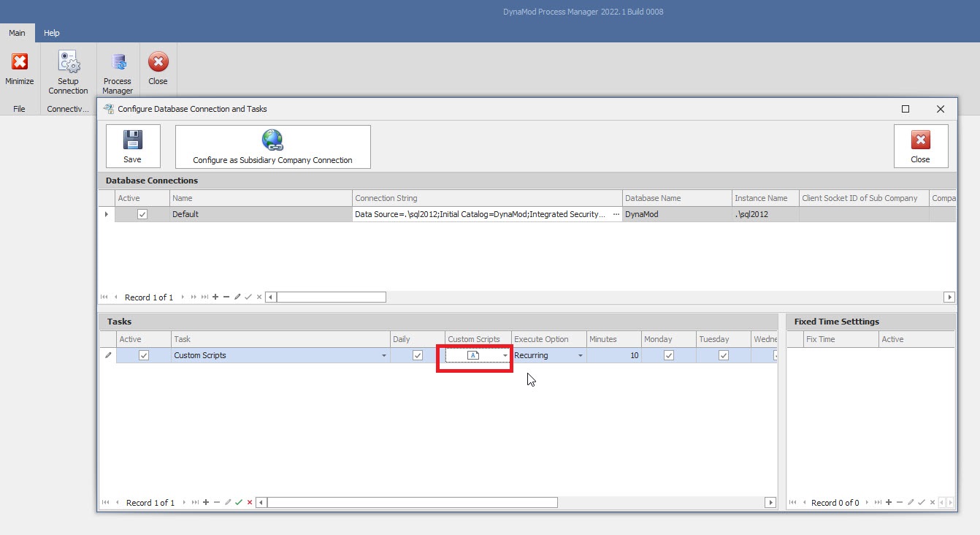Image resolution: width=980 pixels, height=535 pixels.
Task: Close the Configure Database Connection dialog via red Close button
Action: click(x=920, y=146)
